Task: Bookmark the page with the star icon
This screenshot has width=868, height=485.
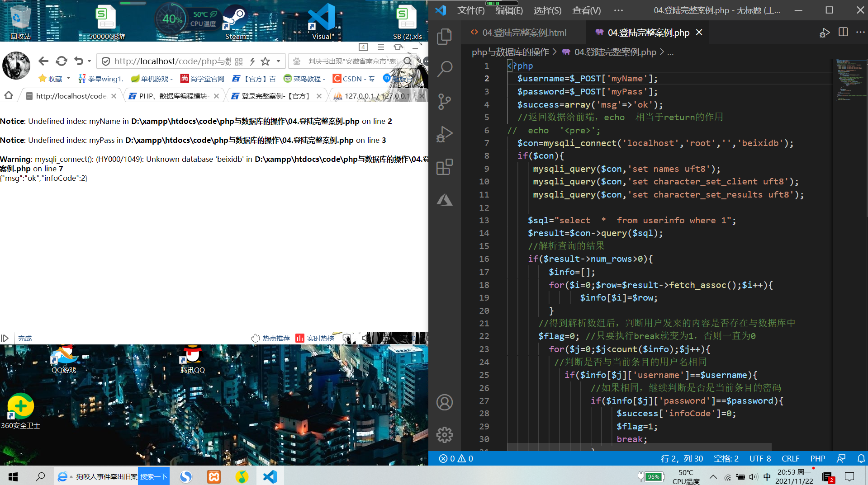Action: click(266, 61)
